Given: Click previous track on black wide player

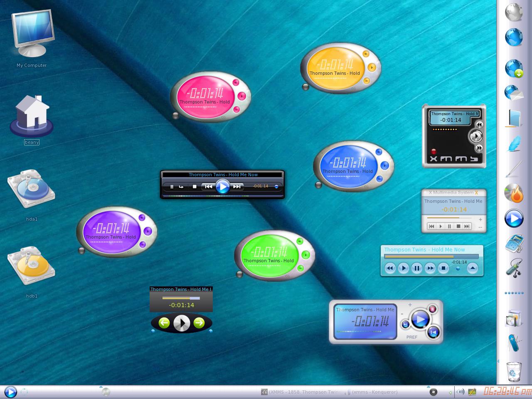Looking at the screenshot, I should click(208, 187).
